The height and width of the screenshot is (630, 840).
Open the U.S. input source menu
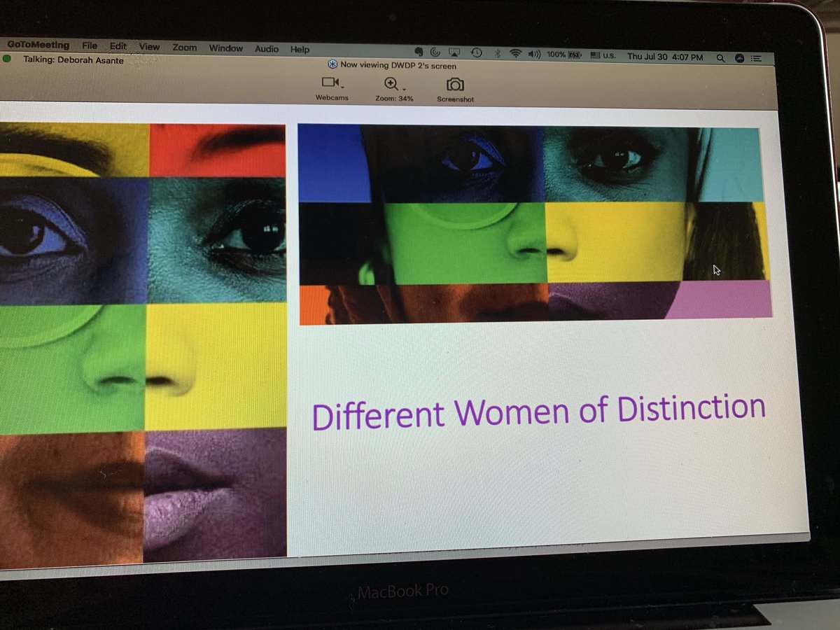click(603, 55)
